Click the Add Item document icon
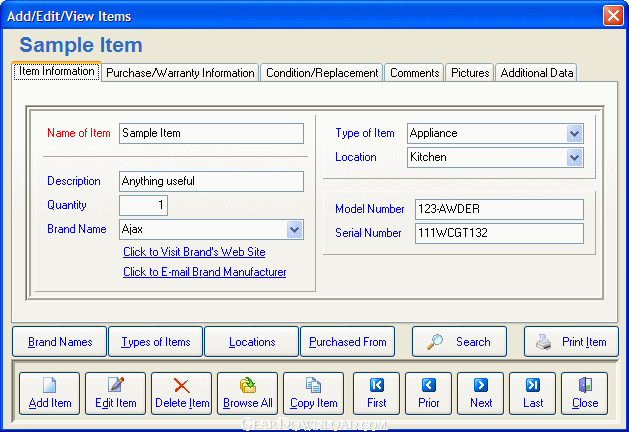Viewport: 629px width, 432px height. point(49,385)
